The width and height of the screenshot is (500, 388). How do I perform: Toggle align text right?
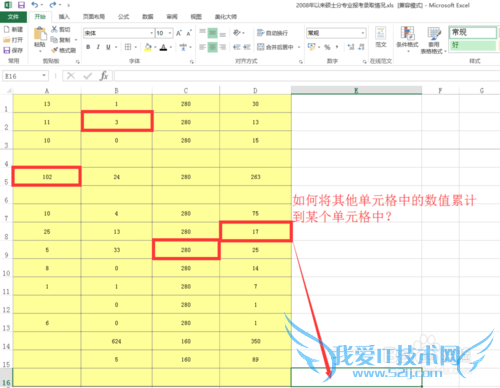pyautogui.click(x=223, y=47)
